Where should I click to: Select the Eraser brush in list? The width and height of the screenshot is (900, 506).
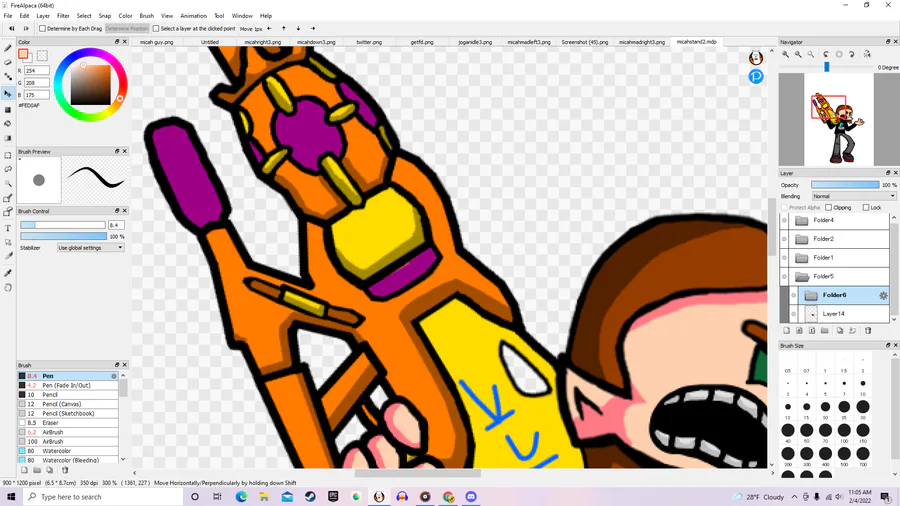[x=68, y=423]
